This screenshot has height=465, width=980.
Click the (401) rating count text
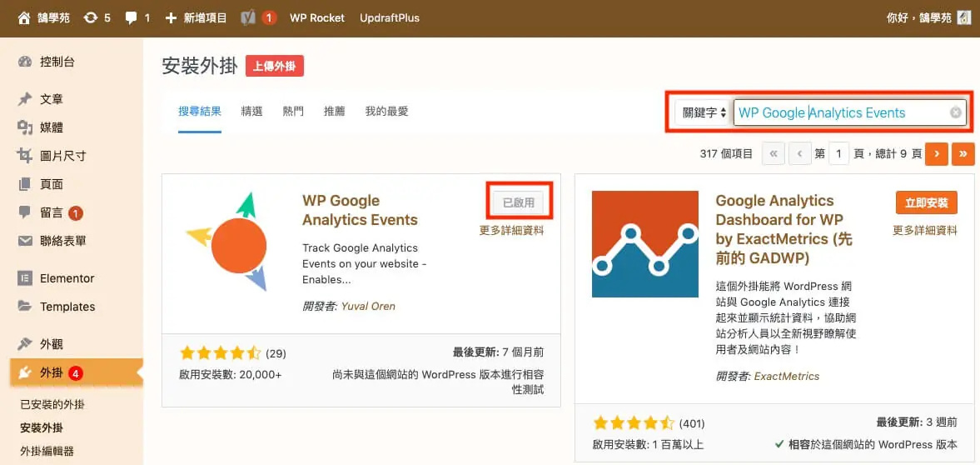[692, 422]
